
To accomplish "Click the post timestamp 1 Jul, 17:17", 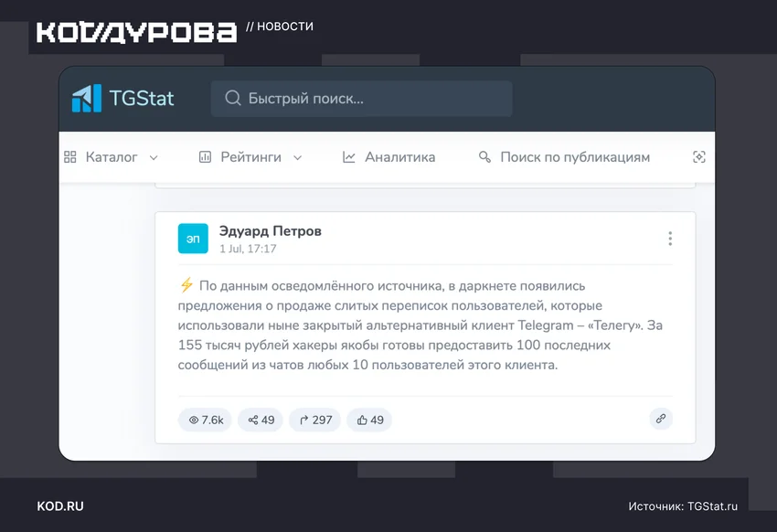I will pos(248,249).
